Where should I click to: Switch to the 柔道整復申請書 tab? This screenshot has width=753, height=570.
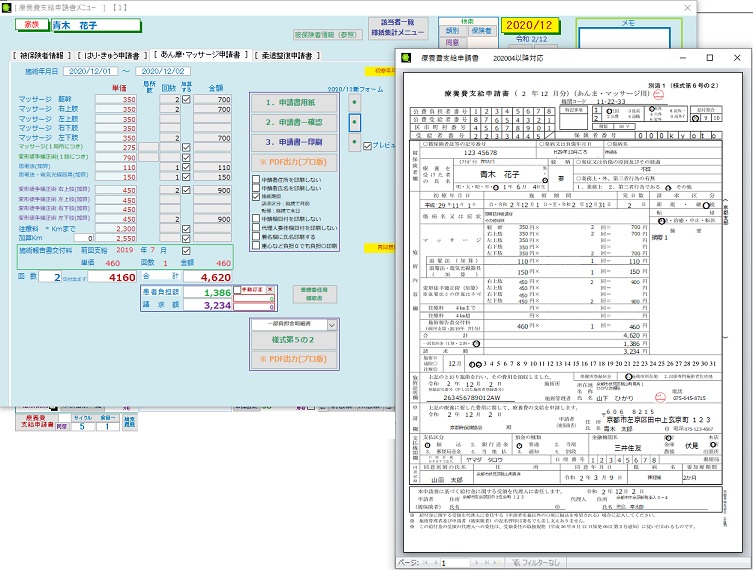pos(287,56)
